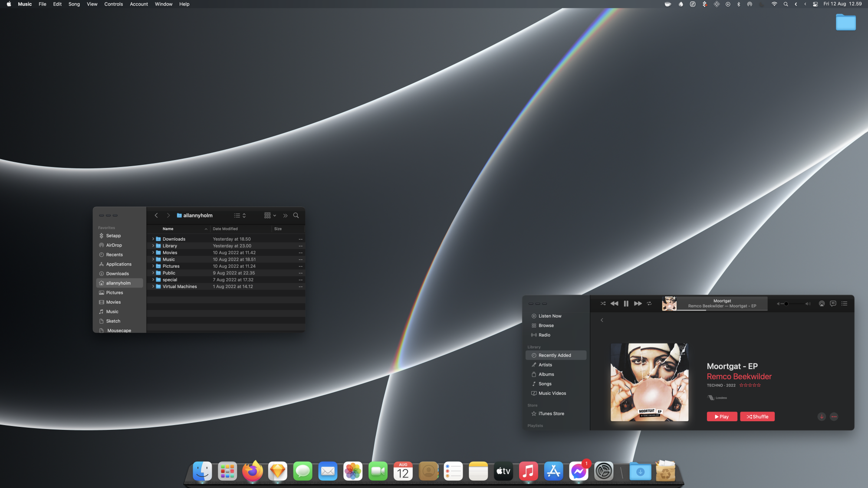Click the AirPlay icon in Music toolbar

pyautogui.click(x=822, y=304)
